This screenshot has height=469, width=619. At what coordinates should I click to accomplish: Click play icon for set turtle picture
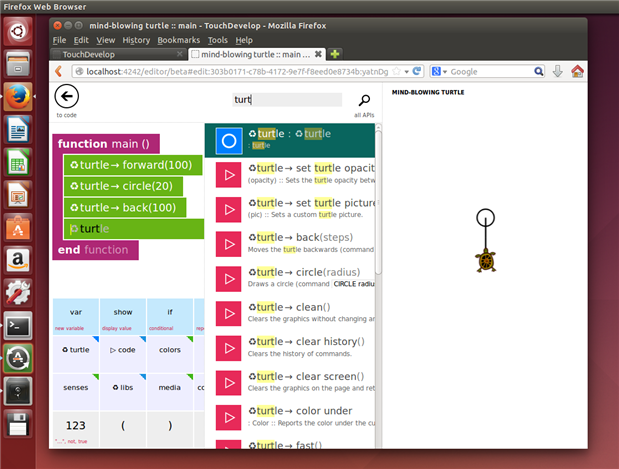click(x=228, y=210)
